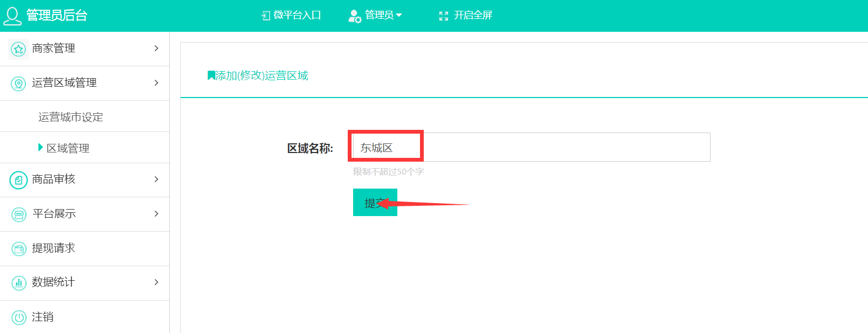Click the 商家管理 star icon
This screenshot has width=868, height=333.
click(x=18, y=49)
